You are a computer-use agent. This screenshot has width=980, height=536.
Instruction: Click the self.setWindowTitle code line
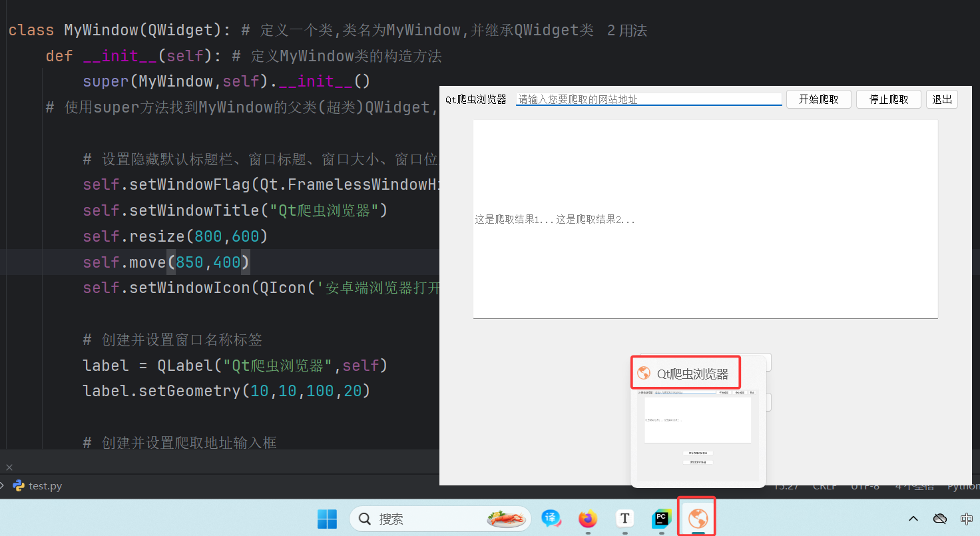(x=235, y=210)
